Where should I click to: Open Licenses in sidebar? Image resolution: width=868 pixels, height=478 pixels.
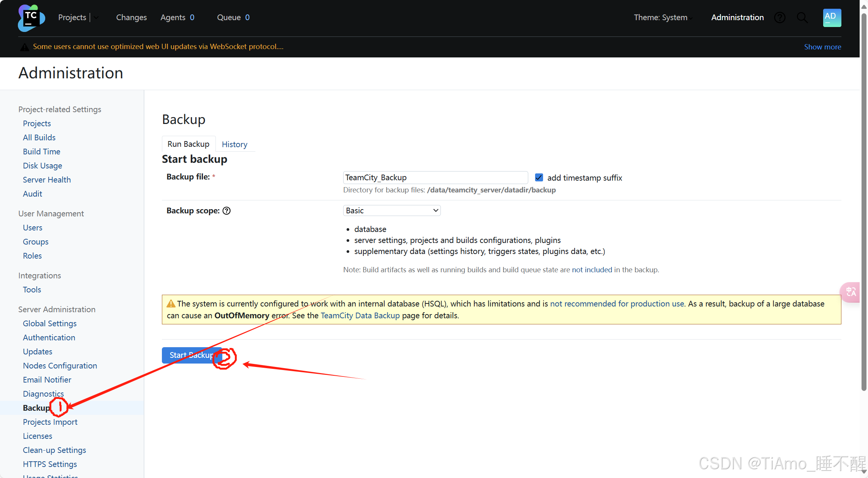[37, 436]
